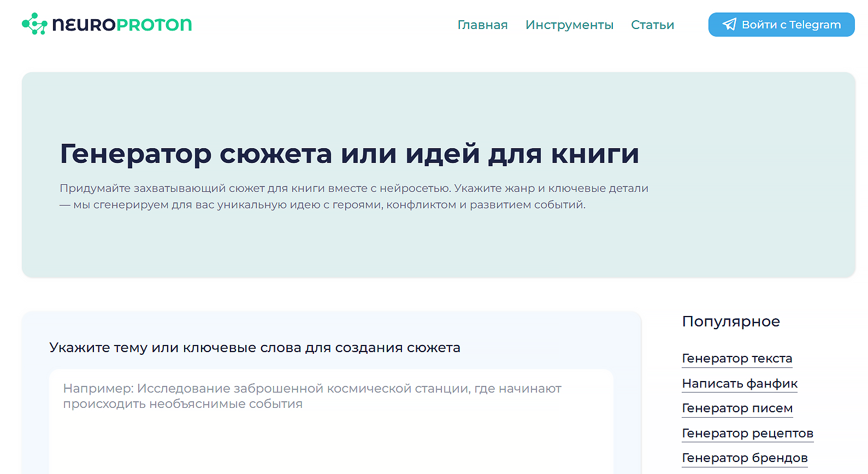Click the green PROTON part of logo
The width and height of the screenshot is (868, 474).
tap(154, 25)
